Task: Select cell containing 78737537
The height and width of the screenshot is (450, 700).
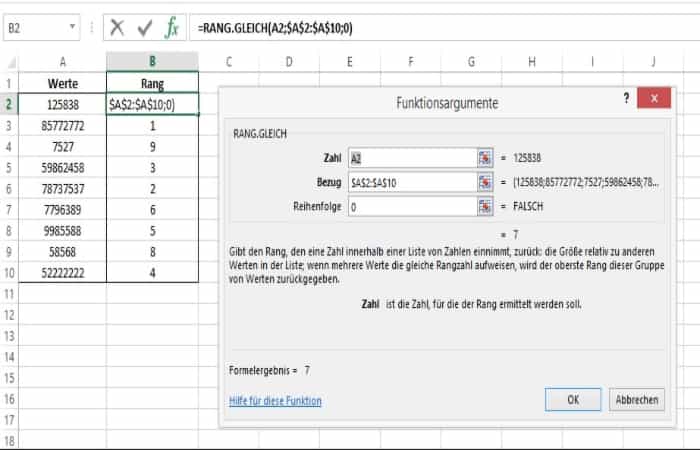Action: [x=62, y=189]
